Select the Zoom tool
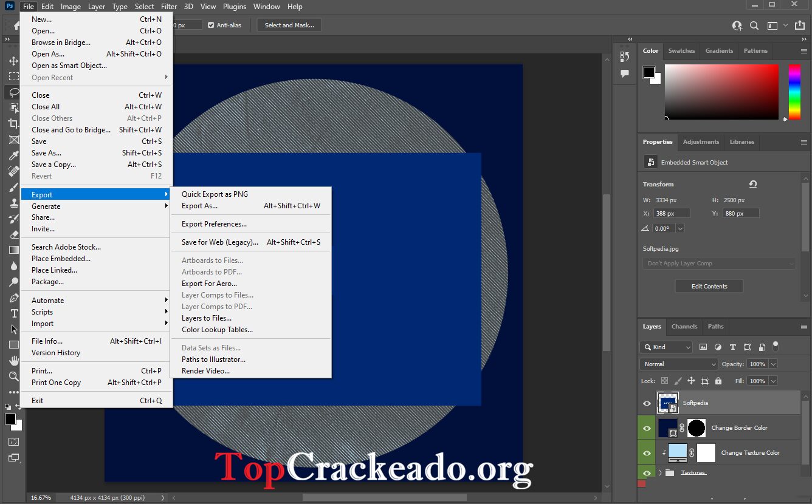Screen dimensions: 812x504 [13, 376]
